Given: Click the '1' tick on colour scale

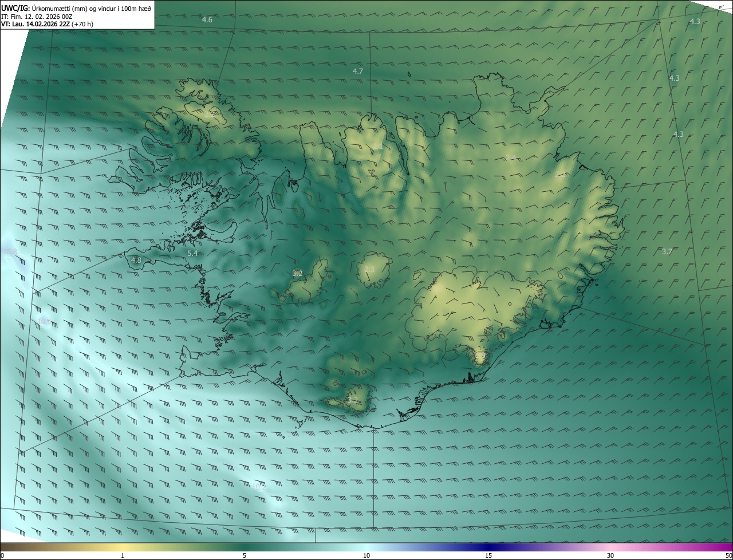Looking at the screenshot, I should [x=123, y=555].
